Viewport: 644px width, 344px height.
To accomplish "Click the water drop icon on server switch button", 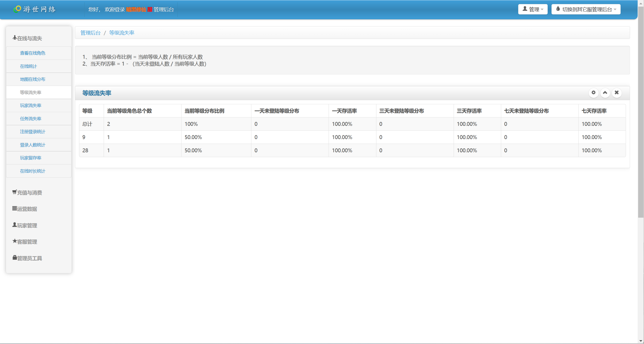I will 558,9.
